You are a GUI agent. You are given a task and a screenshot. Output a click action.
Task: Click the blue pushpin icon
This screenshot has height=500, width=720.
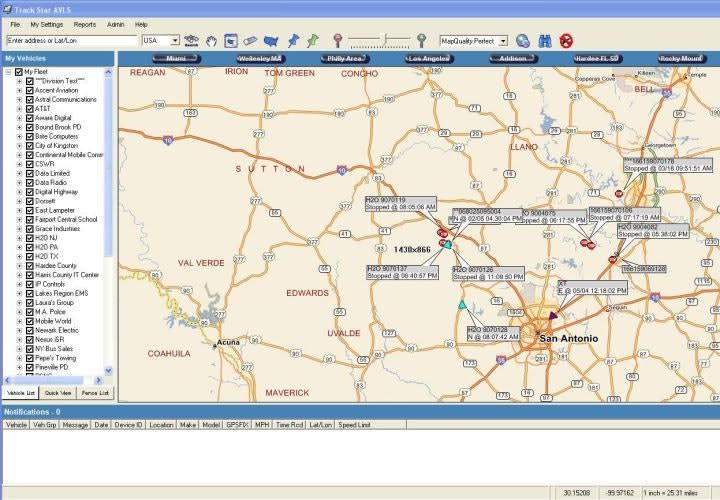click(x=293, y=41)
